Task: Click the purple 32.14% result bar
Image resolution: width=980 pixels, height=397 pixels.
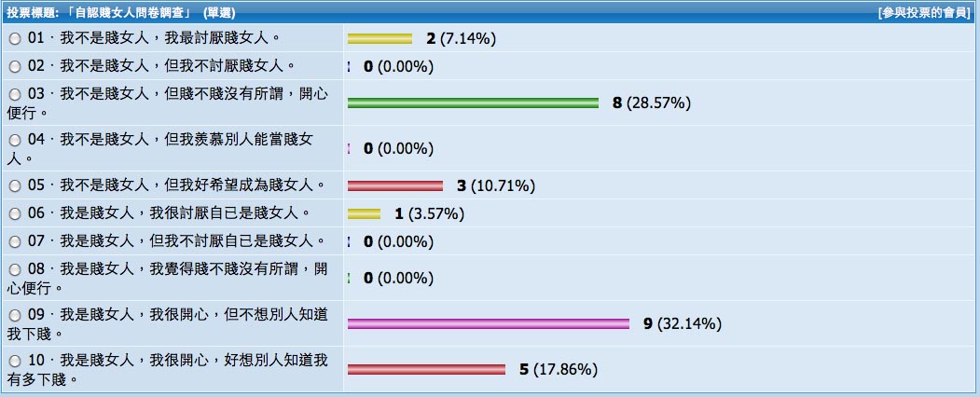Action: tap(489, 323)
